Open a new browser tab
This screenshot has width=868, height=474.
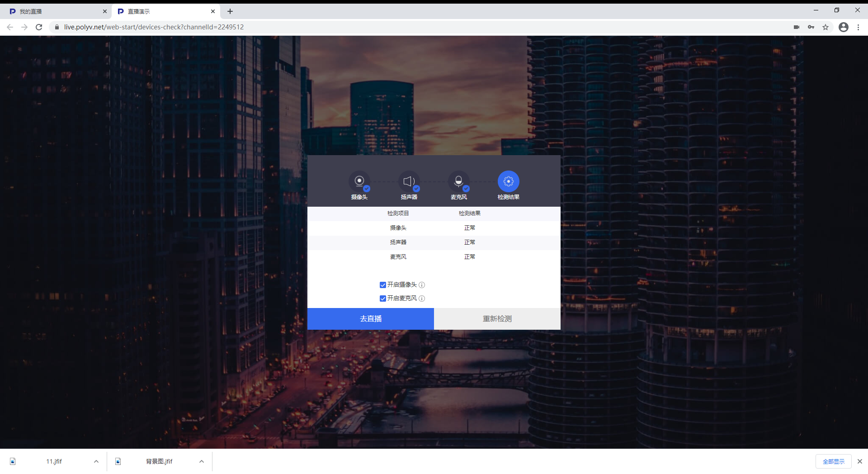tap(230, 11)
